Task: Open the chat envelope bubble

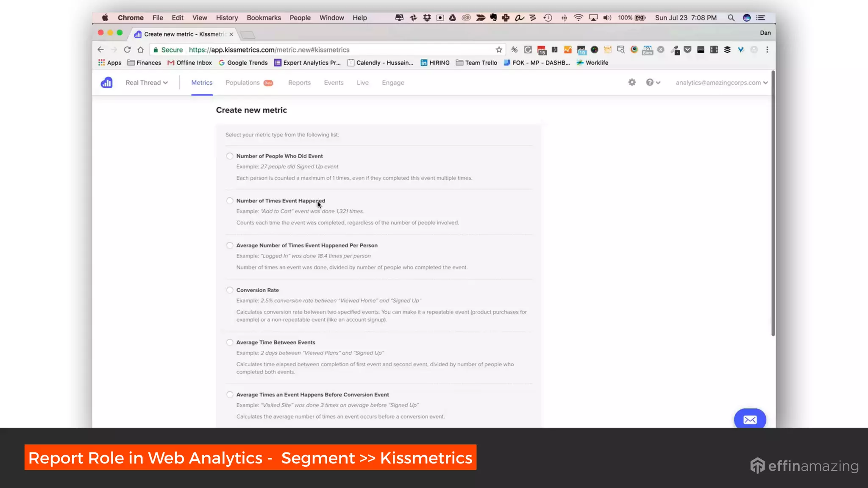Action: click(x=750, y=419)
